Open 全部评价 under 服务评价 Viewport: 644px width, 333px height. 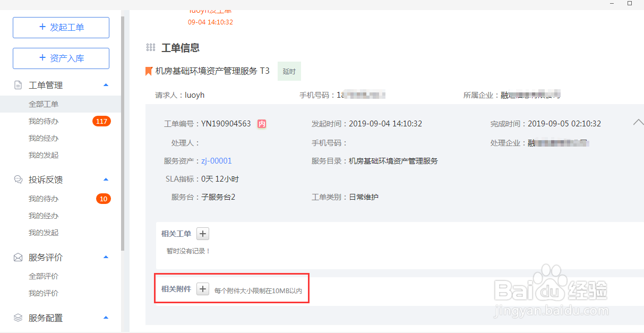click(41, 276)
